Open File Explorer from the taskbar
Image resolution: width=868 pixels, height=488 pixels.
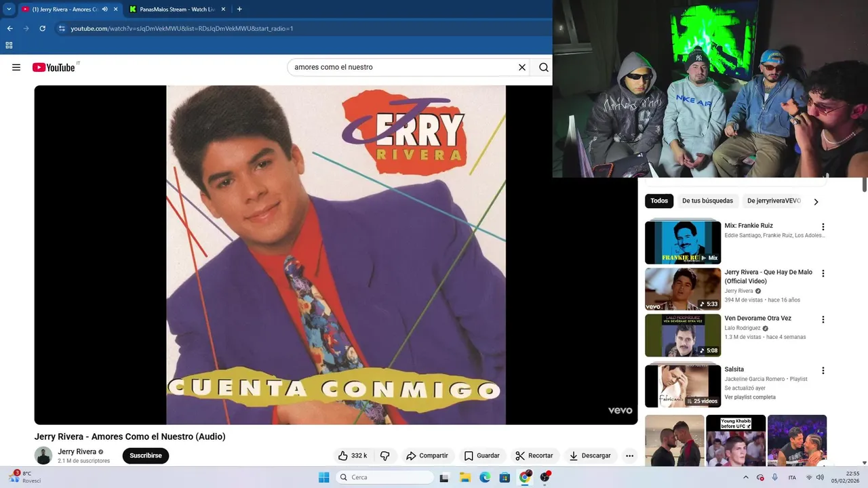click(465, 477)
